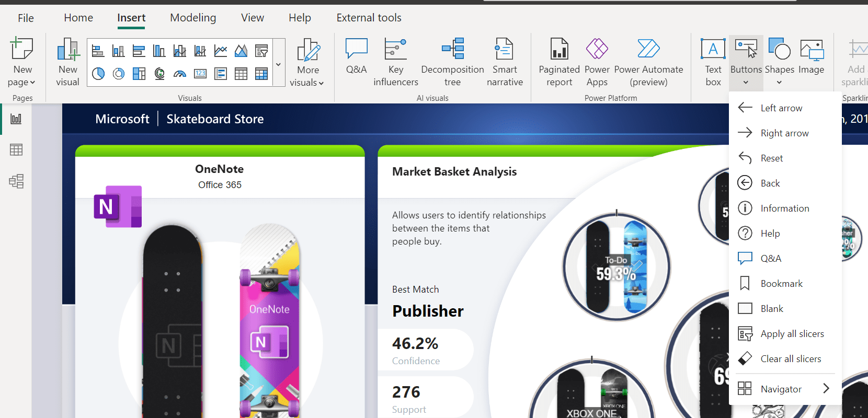Insert a line and stacked column chart

click(200, 51)
